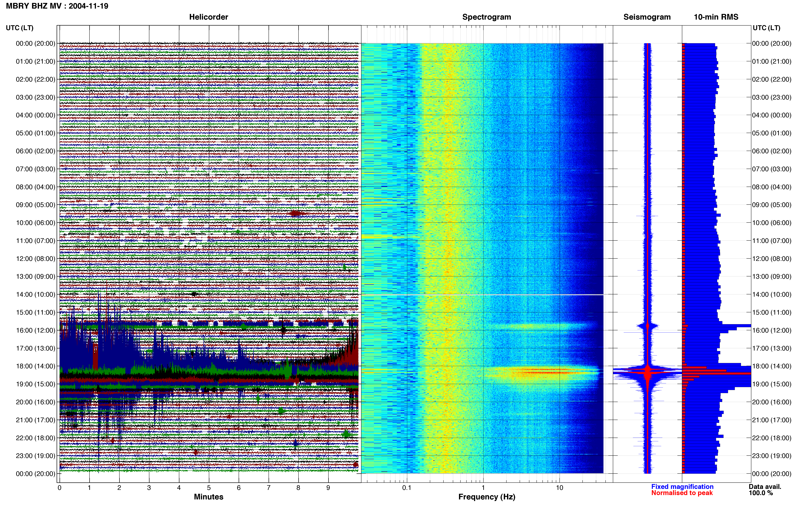Click the 06:00 (02:00) label left of the Helicorder

(35, 151)
